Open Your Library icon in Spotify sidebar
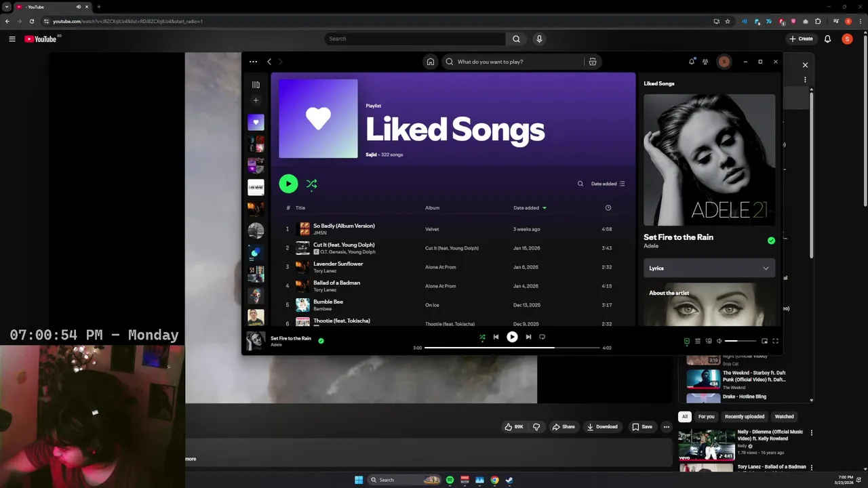The width and height of the screenshot is (868, 488). coord(256,85)
